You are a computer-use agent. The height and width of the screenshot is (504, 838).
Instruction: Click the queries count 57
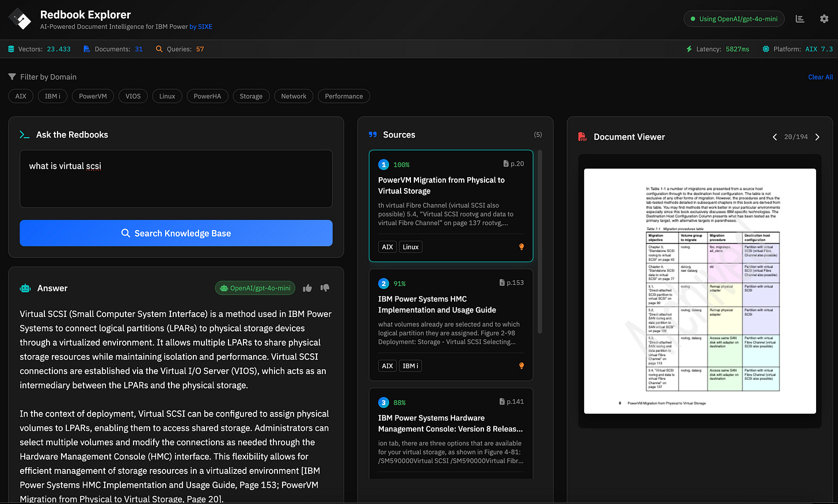point(200,49)
